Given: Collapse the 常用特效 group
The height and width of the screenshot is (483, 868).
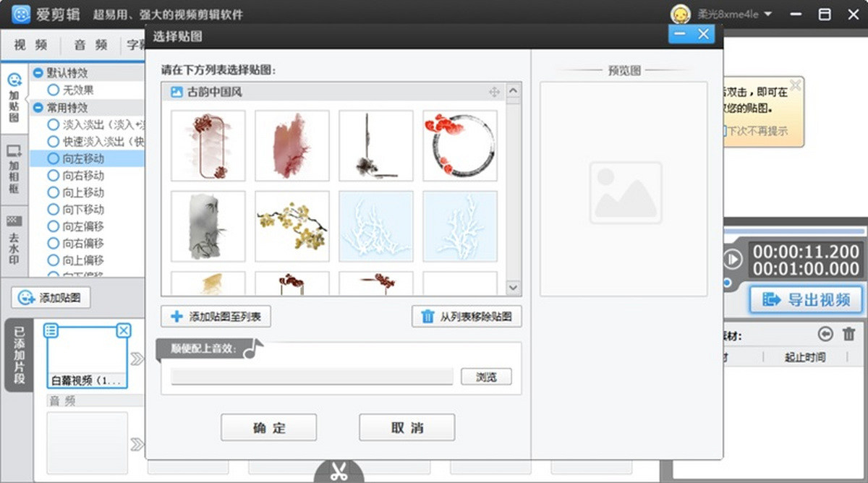Looking at the screenshot, I should click(38, 107).
